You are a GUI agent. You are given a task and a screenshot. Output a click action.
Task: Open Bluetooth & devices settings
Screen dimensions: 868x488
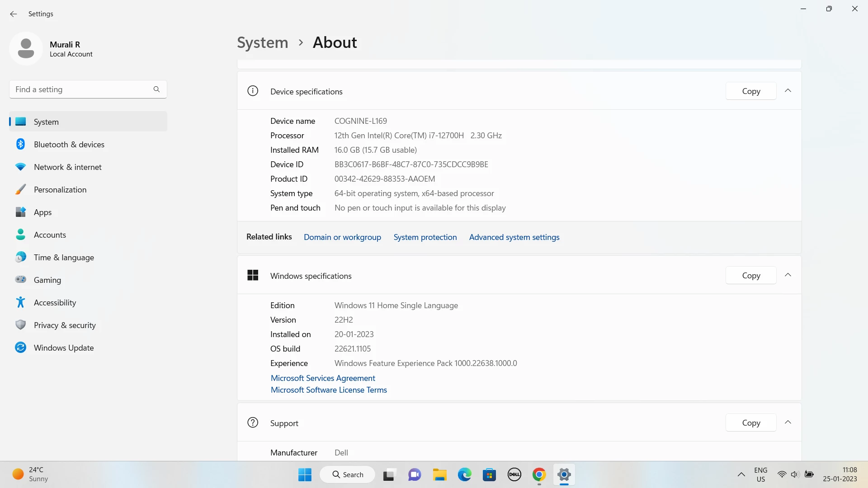point(69,144)
